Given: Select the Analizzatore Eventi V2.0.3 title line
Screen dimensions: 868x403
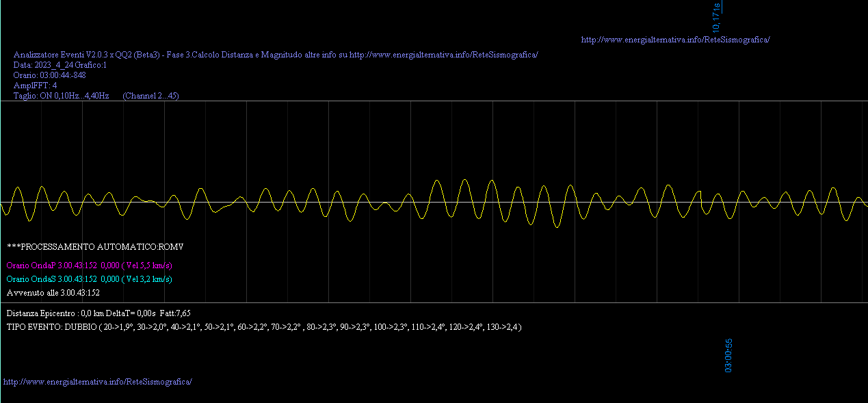Looking at the screenshot, I should [x=276, y=54].
